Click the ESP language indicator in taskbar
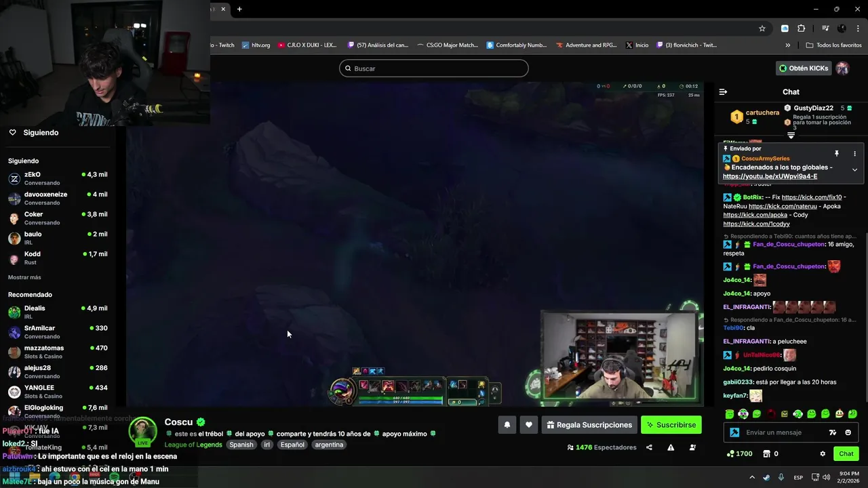This screenshot has height=488, width=868. pyautogui.click(x=799, y=477)
